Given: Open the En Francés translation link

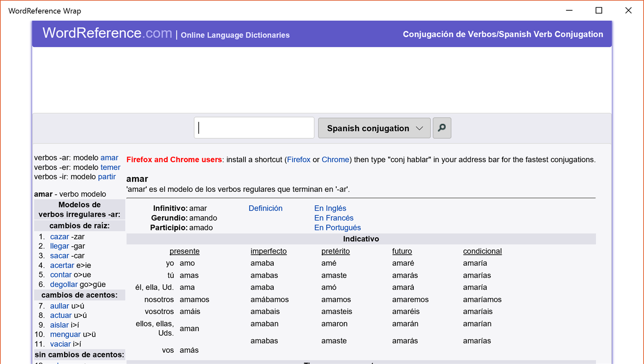Looking at the screenshot, I should coord(333,218).
